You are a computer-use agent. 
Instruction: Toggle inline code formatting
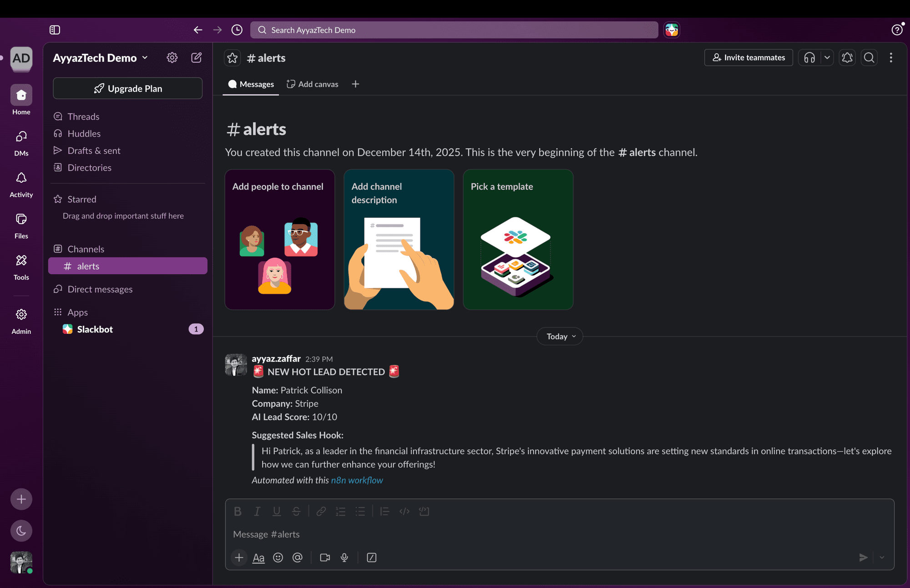[x=404, y=512]
